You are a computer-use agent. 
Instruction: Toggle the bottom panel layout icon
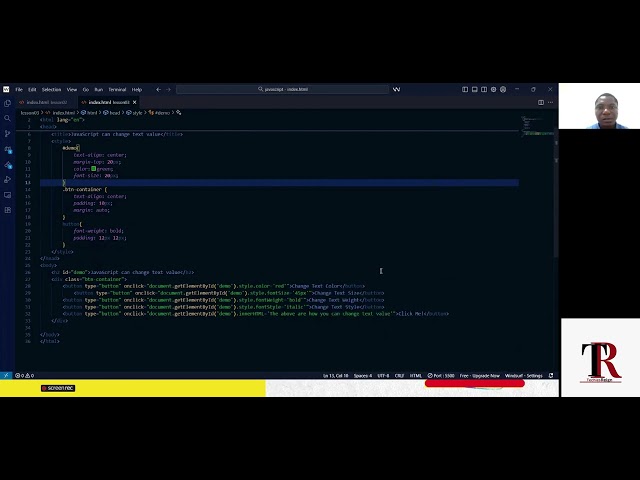[x=474, y=89]
